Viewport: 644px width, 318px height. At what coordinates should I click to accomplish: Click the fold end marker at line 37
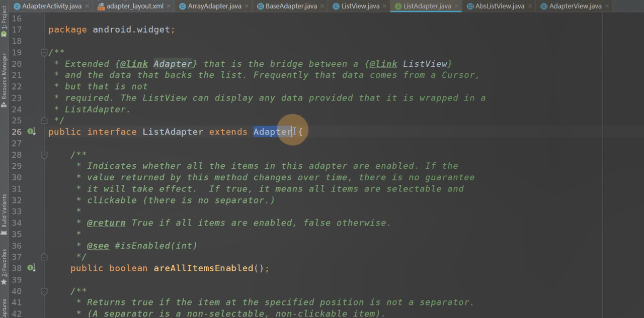pyautogui.click(x=44, y=257)
